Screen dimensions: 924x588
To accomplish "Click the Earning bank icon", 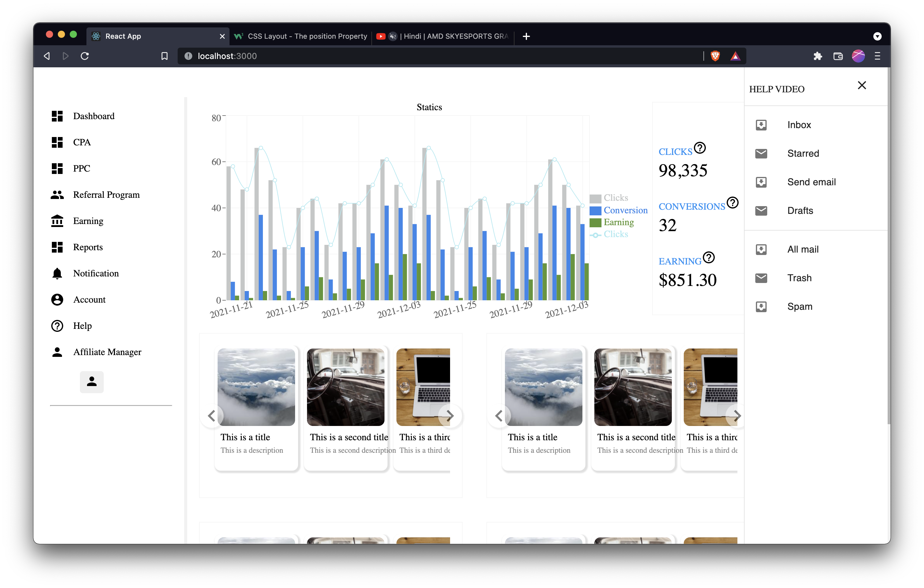I will click(57, 221).
